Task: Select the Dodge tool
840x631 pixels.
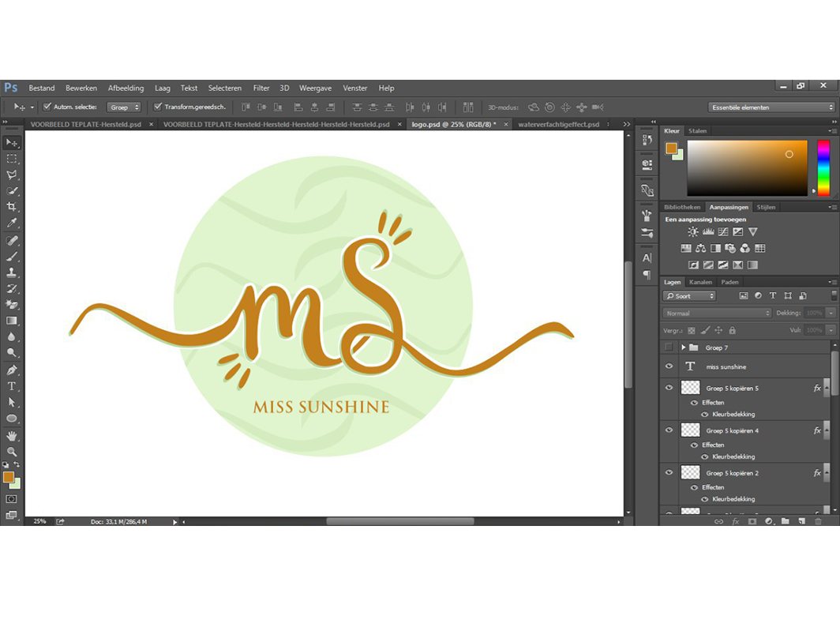Action: [12, 353]
